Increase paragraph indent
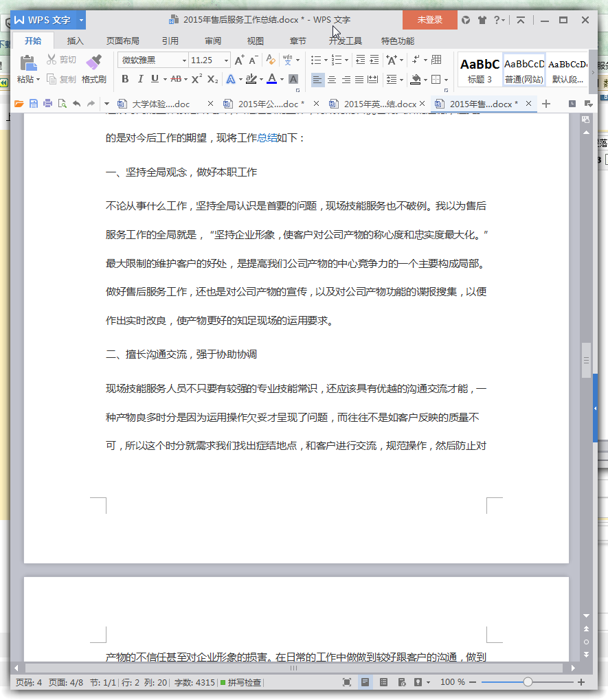Screen dimensions: 608x700 coord(374,59)
